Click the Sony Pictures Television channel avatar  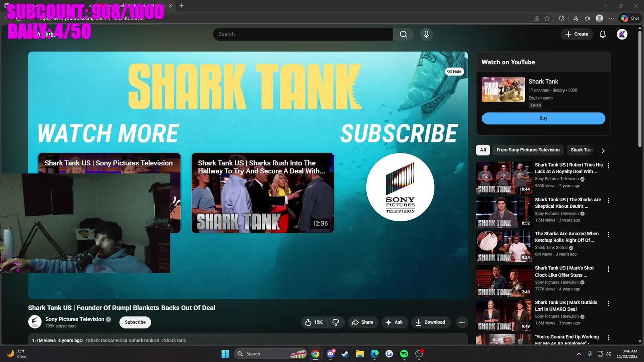pyautogui.click(x=35, y=322)
